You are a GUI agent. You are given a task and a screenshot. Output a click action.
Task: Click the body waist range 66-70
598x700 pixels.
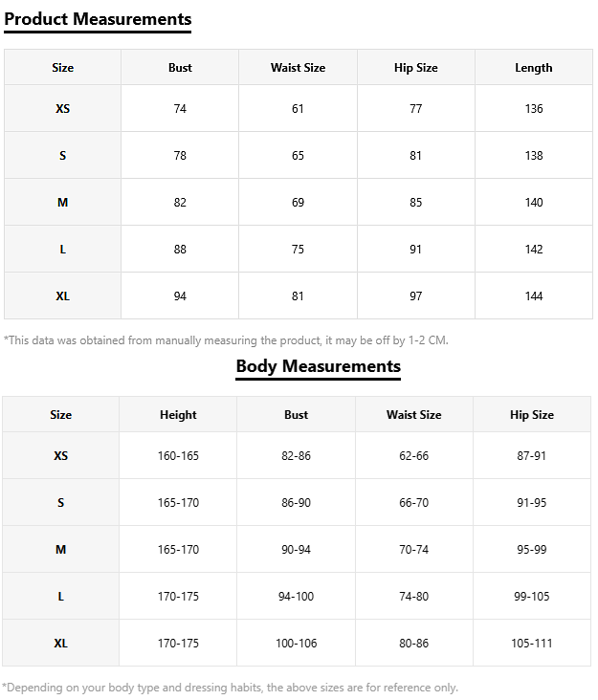click(x=413, y=503)
